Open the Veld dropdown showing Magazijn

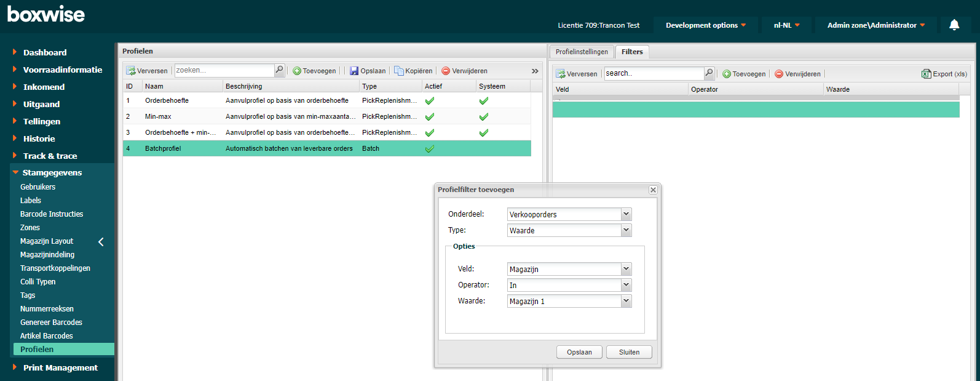tap(626, 269)
